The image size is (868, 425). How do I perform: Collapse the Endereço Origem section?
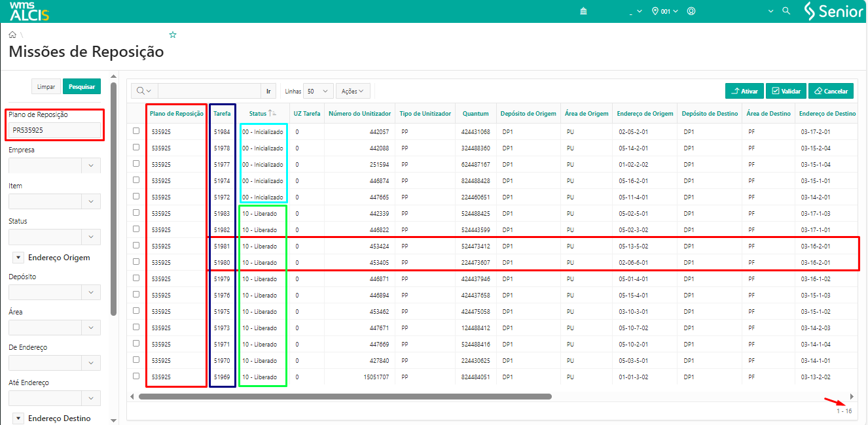click(18, 258)
